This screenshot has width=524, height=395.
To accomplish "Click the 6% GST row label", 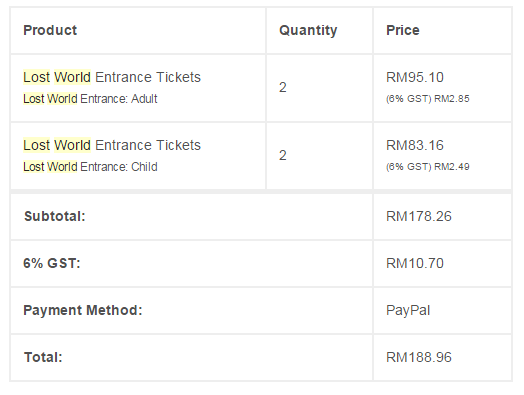I will 52,263.
